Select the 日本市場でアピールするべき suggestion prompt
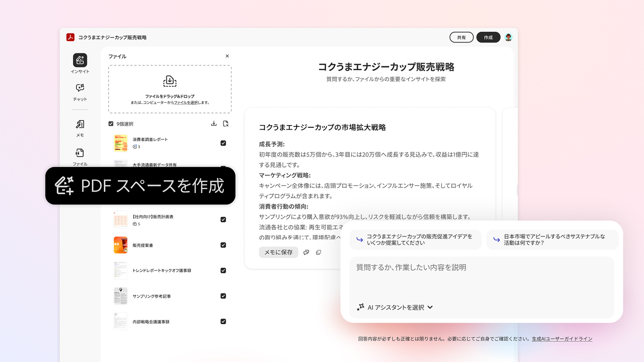The image size is (644, 362). tap(552, 240)
